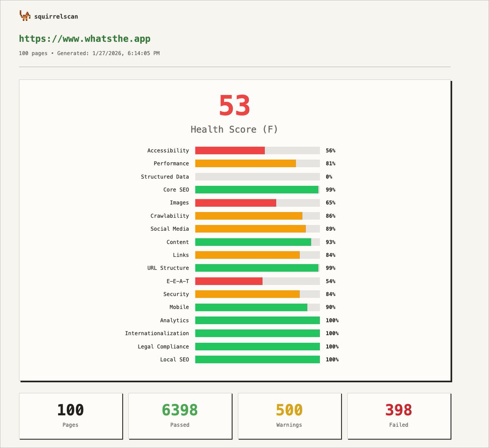Select the Crawlability category label

click(170, 216)
